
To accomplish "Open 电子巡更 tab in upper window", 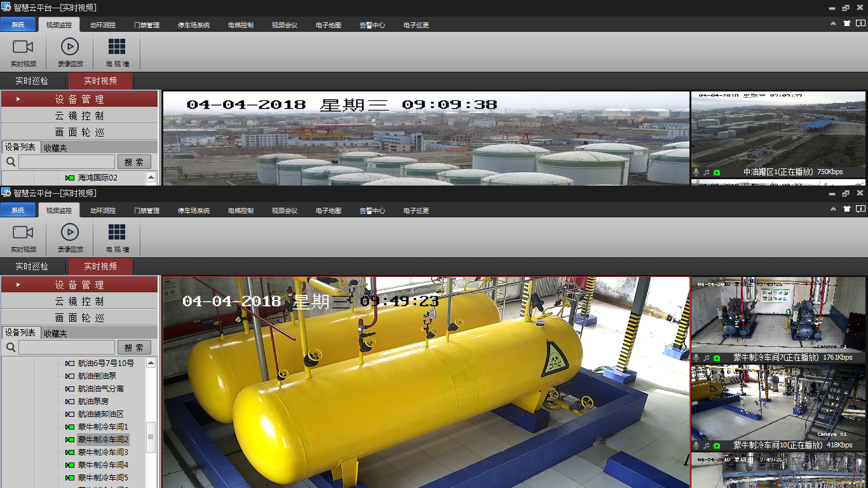I will (x=416, y=25).
